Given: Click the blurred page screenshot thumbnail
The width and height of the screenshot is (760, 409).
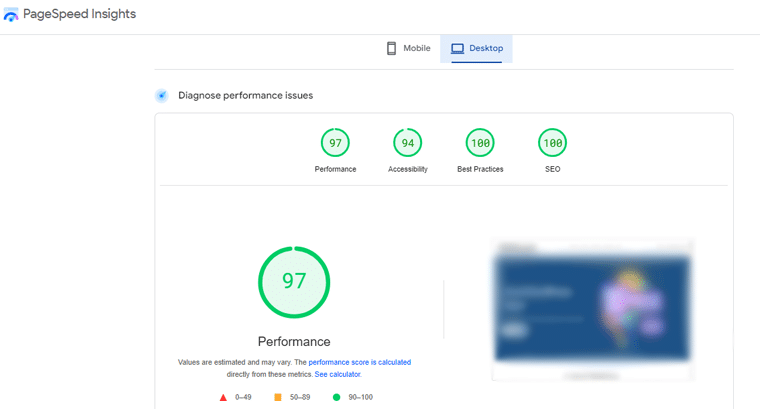Looking at the screenshot, I should pos(593,309).
